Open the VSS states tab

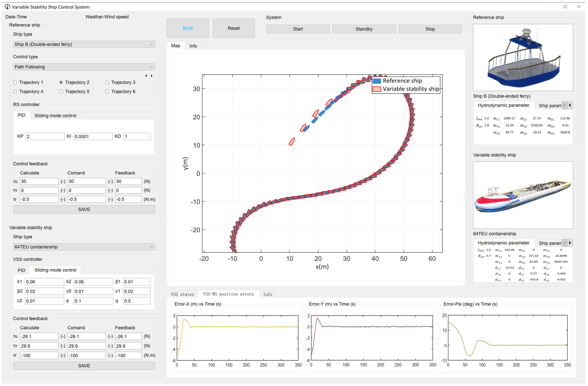(182, 294)
